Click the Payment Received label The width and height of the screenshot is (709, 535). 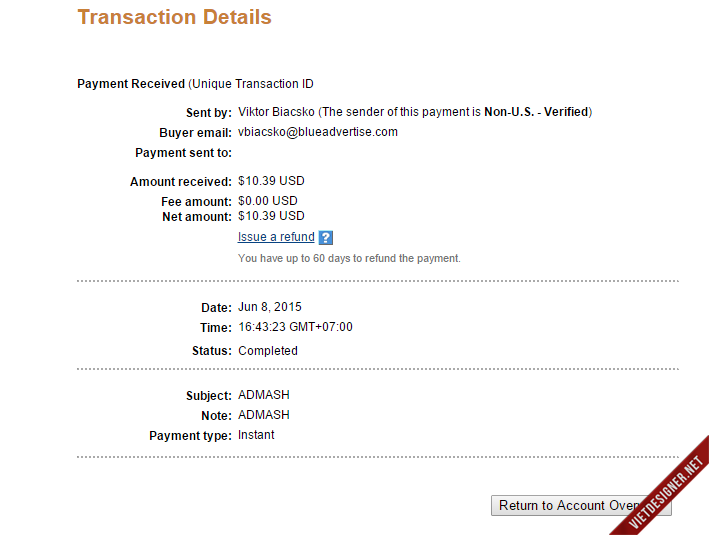pyautogui.click(x=131, y=84)
